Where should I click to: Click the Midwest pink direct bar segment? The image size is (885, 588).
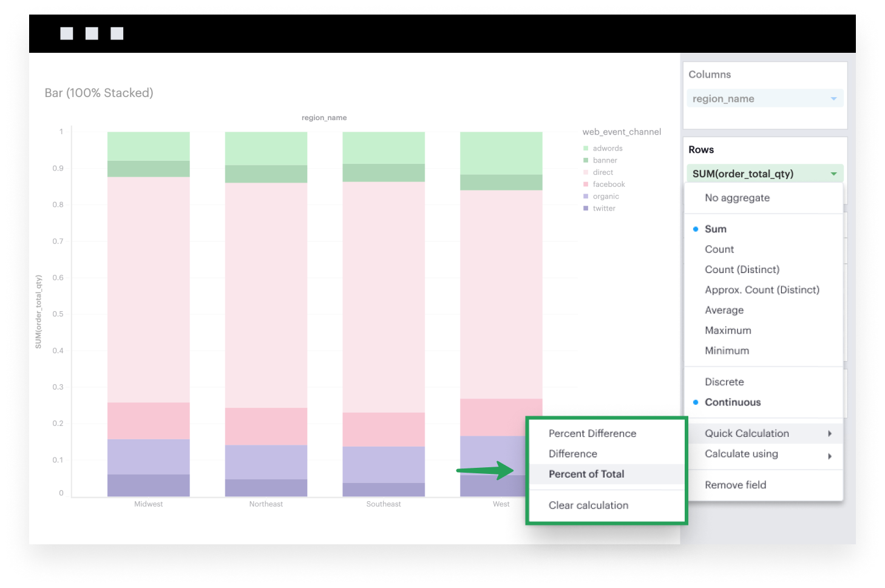[149, 289]
